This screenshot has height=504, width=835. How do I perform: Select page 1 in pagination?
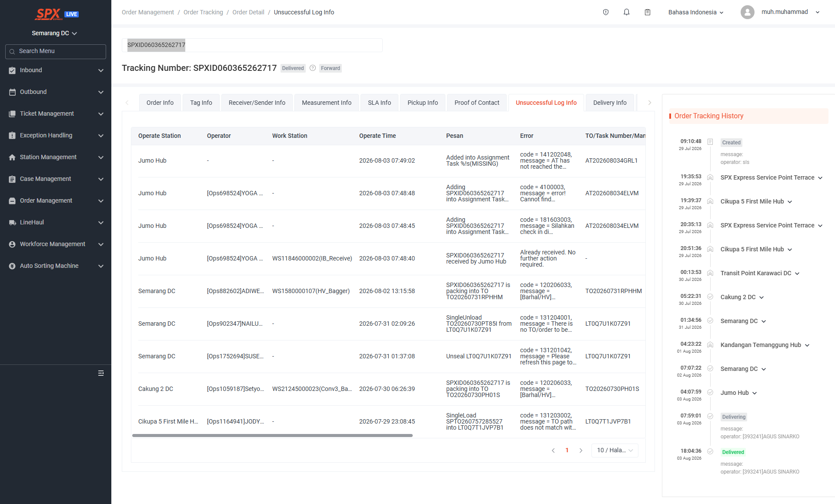click(x=567, y=451)
